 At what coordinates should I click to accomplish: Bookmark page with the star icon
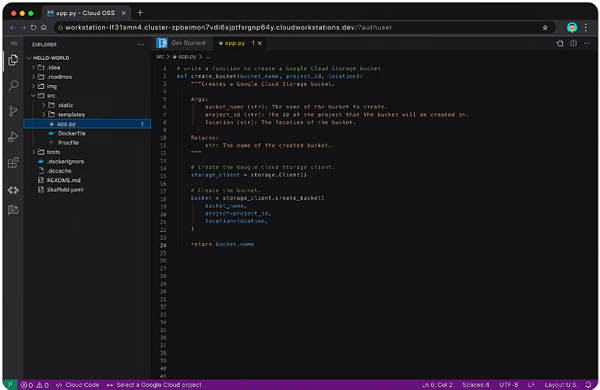pos(545,28)
